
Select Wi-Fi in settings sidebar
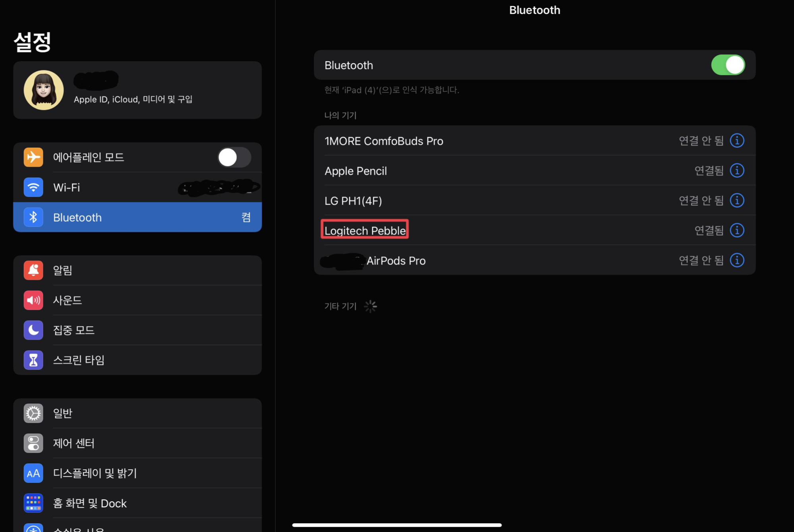pos(137,187)
